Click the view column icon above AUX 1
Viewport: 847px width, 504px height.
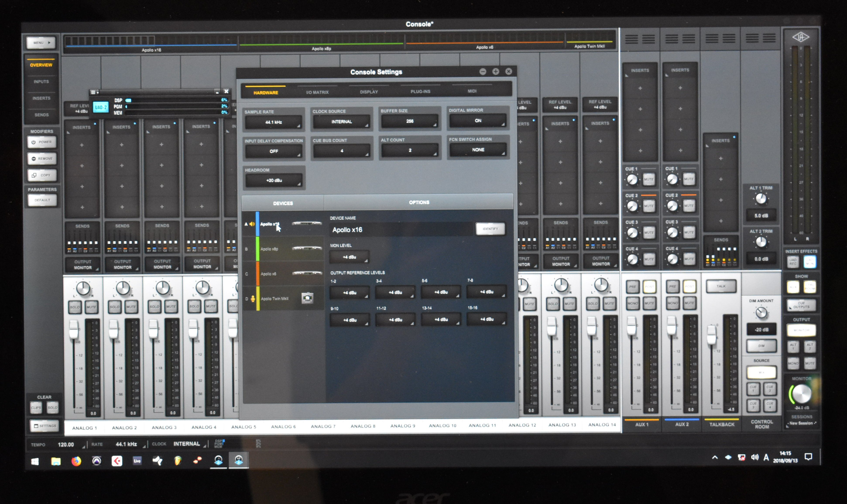coord(640,39)
